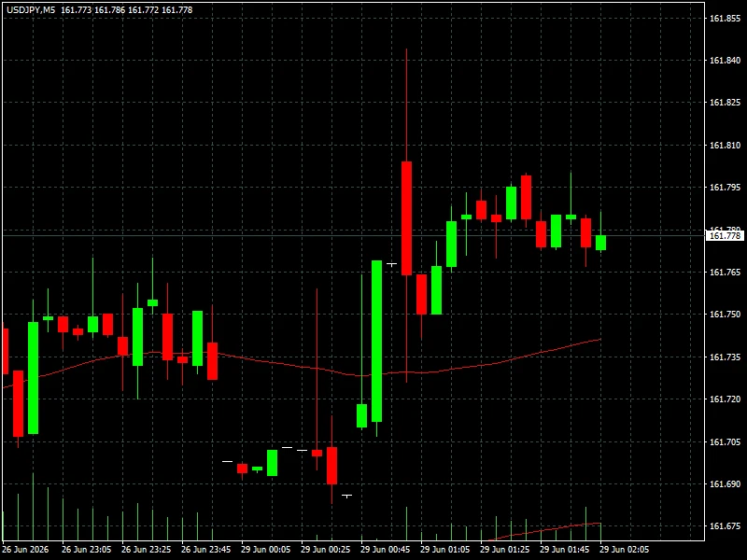The image size is (747, 560).
Task: Select the 161.855 price axis label
Action: 726,19
